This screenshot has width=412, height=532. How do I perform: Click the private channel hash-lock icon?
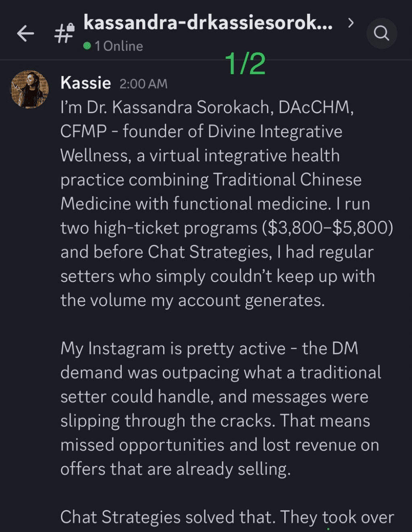click(x=64, y=33)
